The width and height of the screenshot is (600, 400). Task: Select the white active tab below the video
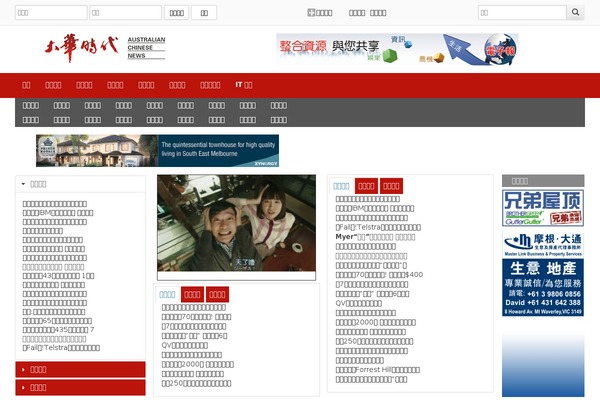(167, 294)
